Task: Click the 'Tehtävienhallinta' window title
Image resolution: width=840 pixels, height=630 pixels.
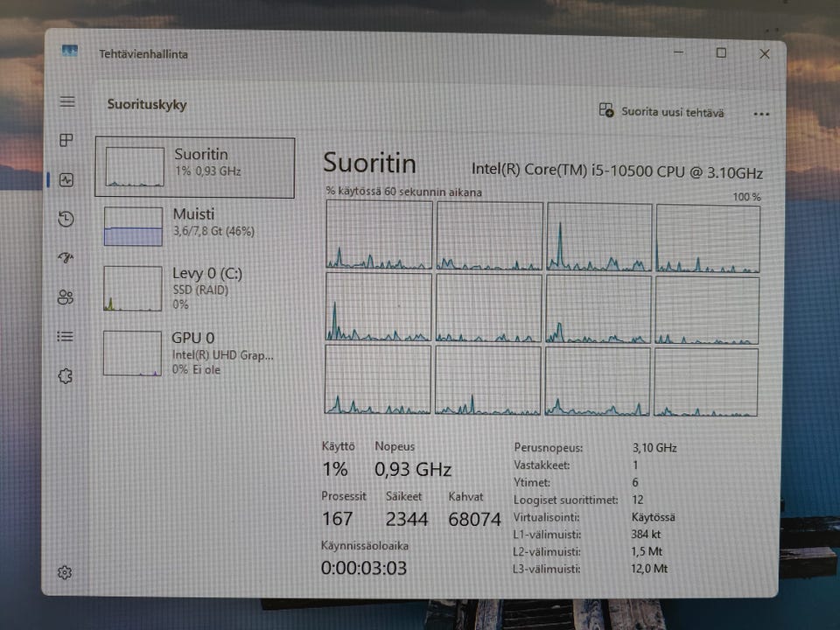Action: (143, 54)
